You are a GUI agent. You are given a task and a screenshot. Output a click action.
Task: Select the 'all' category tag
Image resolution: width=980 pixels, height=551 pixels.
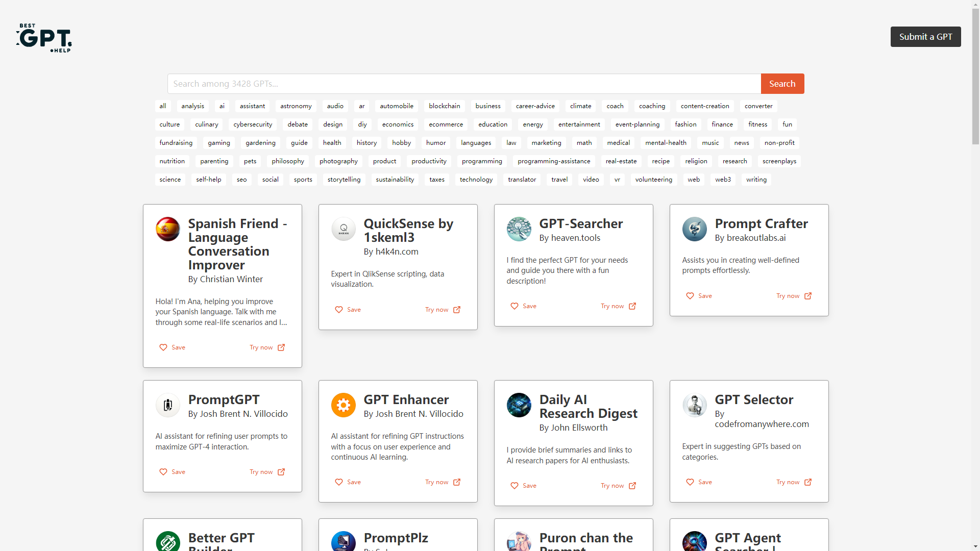click(x=163, y=106)
